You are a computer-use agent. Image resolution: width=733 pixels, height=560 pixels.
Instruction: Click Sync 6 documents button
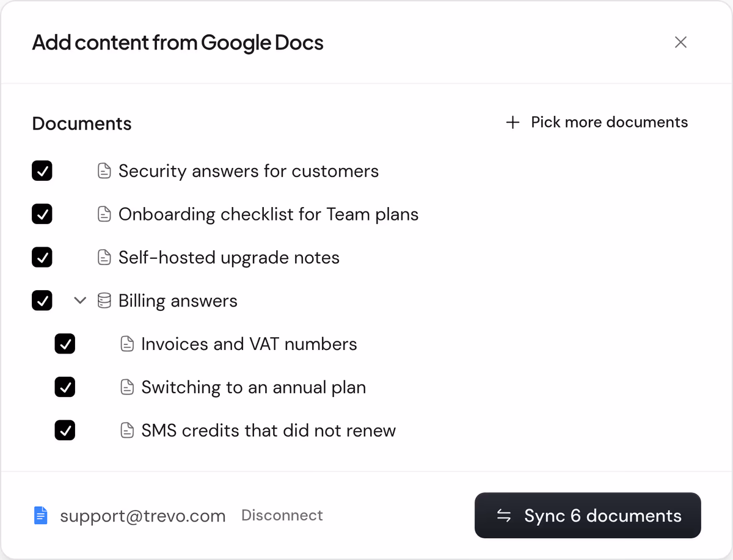(588, 515)
